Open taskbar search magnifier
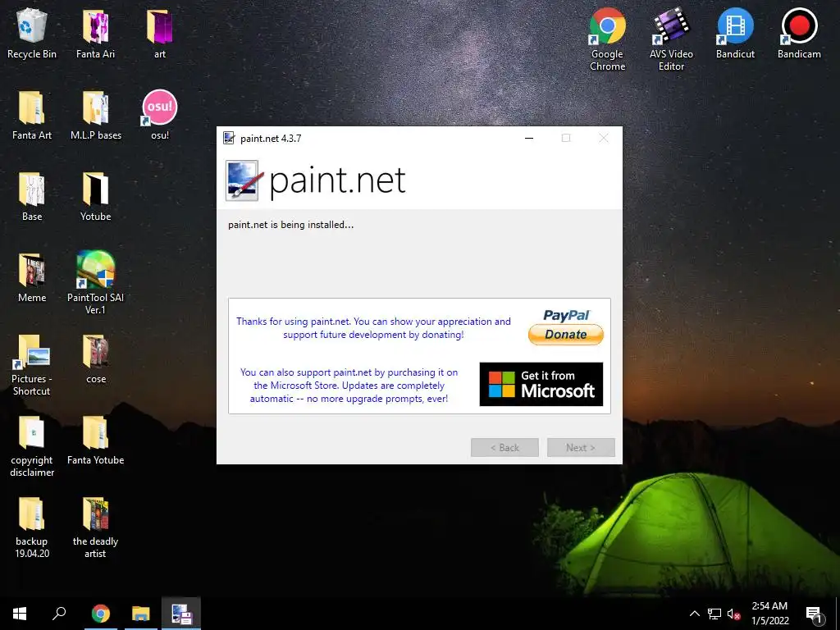 [x=59, y=614]
